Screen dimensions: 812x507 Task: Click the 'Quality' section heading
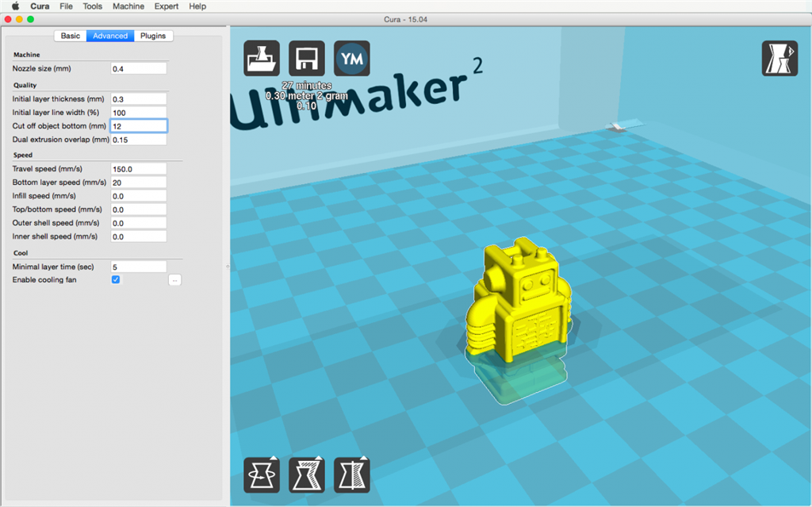25,85
